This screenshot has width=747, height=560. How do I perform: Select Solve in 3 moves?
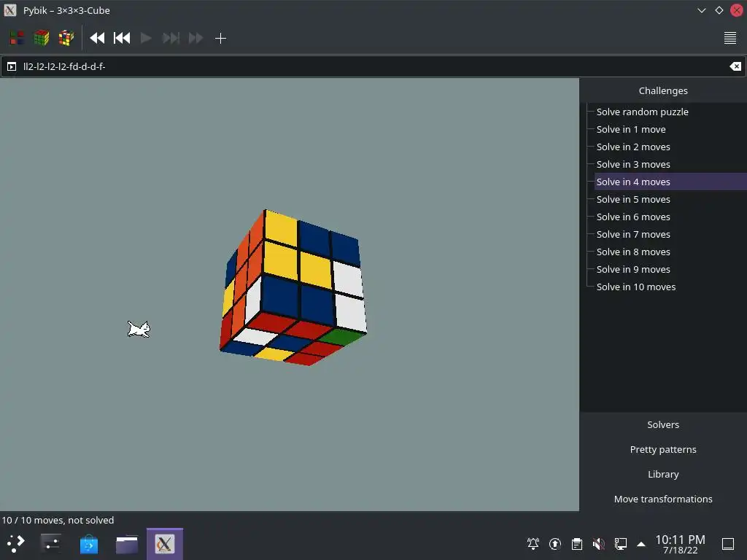click(633, 164)
